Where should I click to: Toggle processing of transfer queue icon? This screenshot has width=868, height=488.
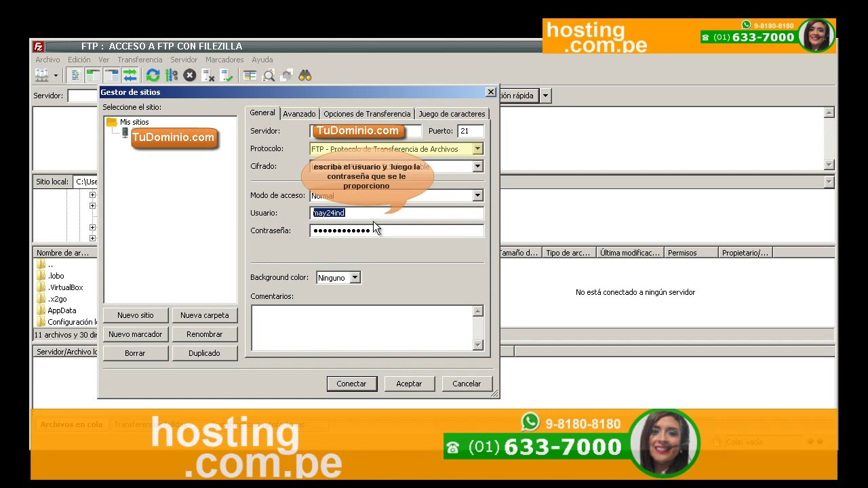click(x=171, y=75)
